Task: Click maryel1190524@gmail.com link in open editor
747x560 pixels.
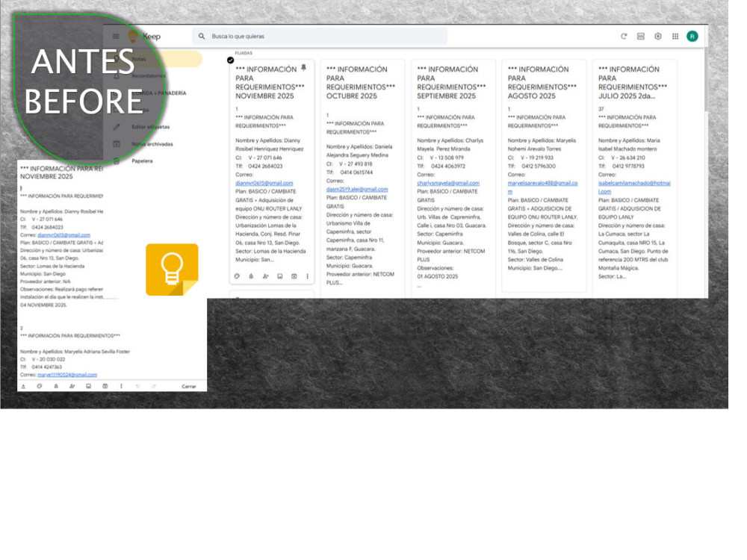Action: [67, 375]
